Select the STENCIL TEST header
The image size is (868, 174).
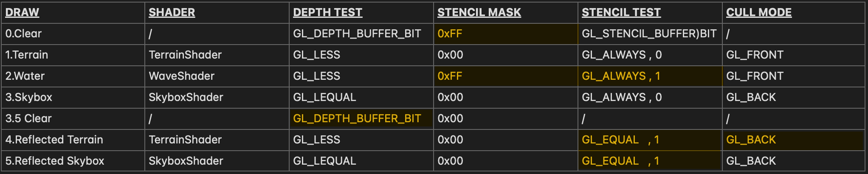(621, 12)
